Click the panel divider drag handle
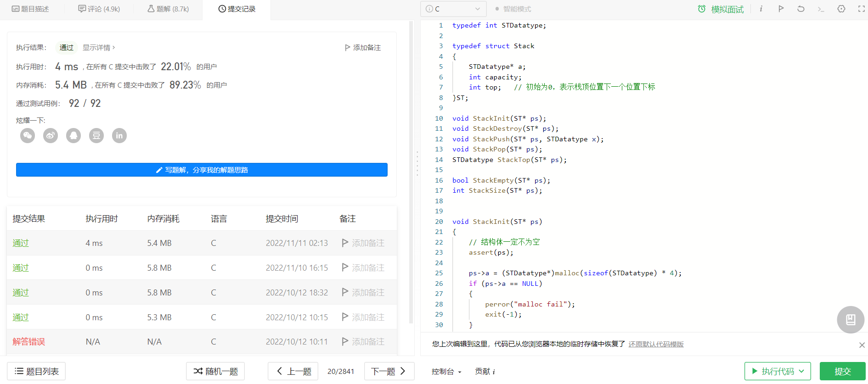This screenshot has width=868, height=384. [x=417, y=164]
